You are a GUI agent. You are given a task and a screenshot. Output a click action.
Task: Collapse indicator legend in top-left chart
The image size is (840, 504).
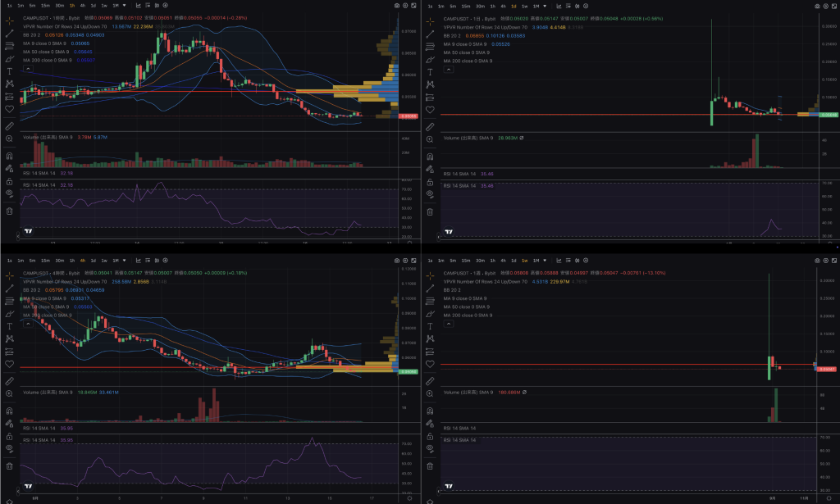point(28,70)
